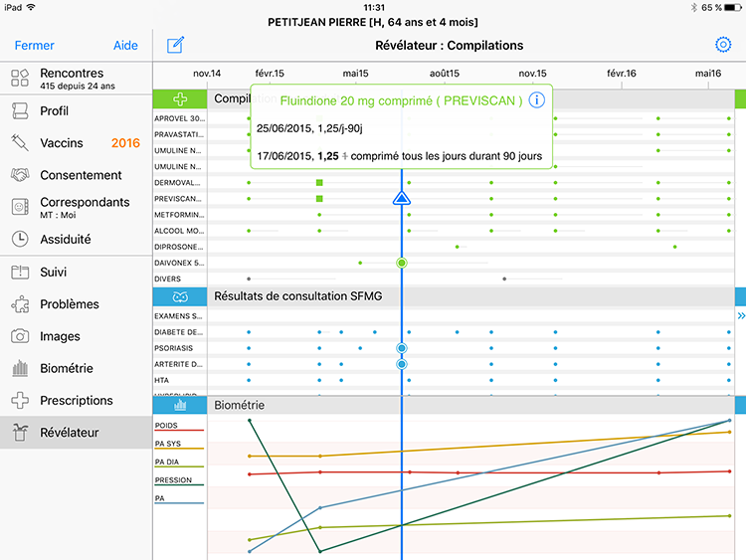The height and width of the screenshot is (560, 746).
Task: Tap the green plus Compilations section icon
Action: (179, 99)
